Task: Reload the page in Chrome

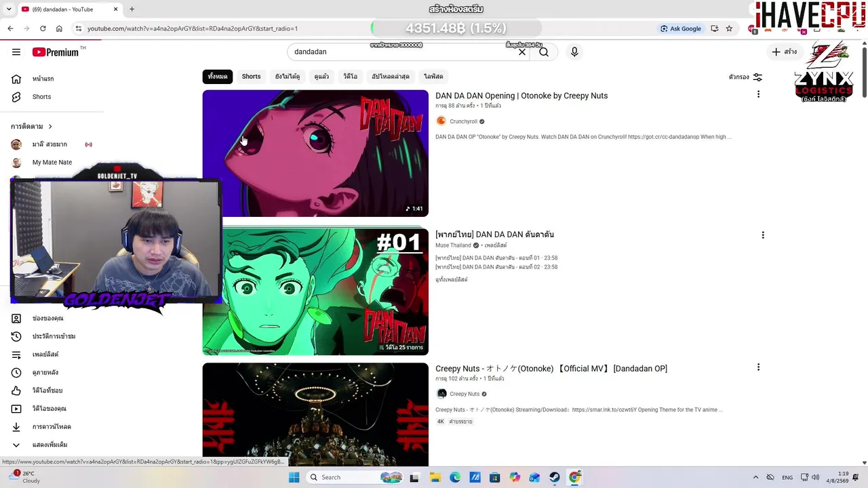Action: [x=43, y=28]
